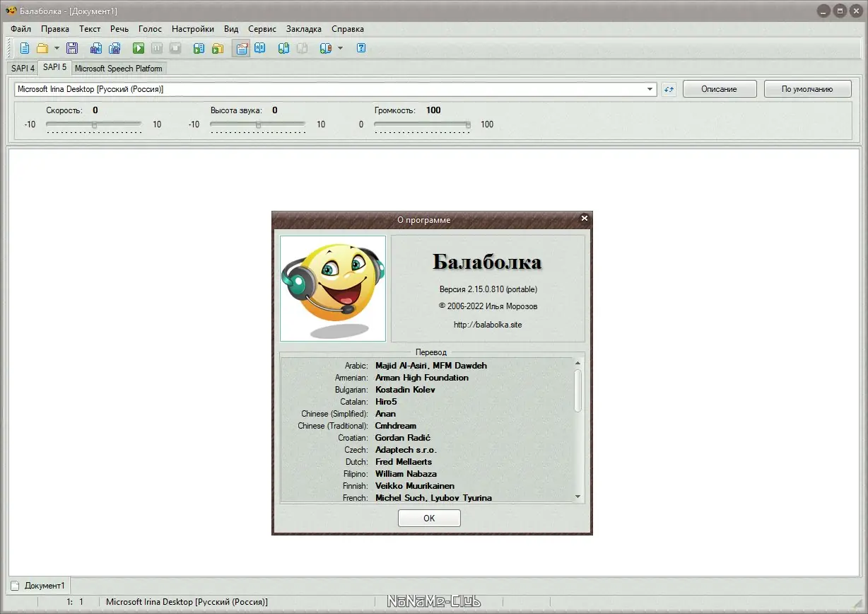Click the Balabolka smiley logo image
Screen dimensions: 868x614
333,289
